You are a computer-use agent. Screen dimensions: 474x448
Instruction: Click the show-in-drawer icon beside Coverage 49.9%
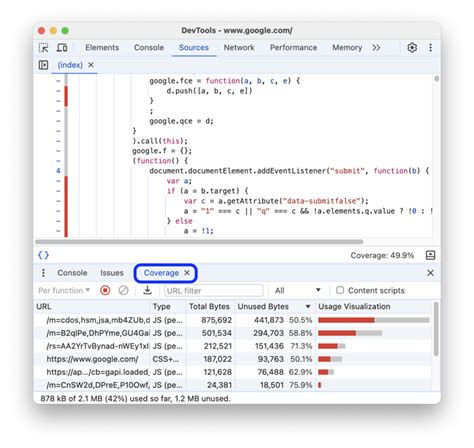pyautogui.click(x=430, y=255)
